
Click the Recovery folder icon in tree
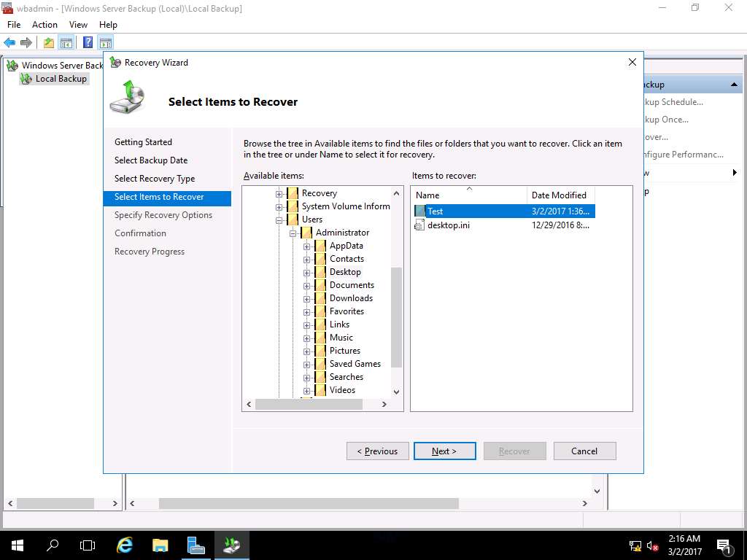293,193
